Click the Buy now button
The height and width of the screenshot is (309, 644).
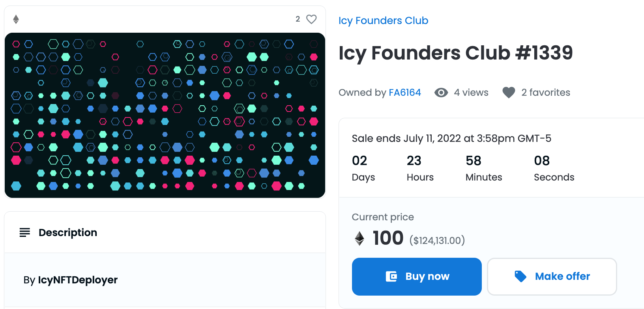pyautogui.click(x=417, y=277)
